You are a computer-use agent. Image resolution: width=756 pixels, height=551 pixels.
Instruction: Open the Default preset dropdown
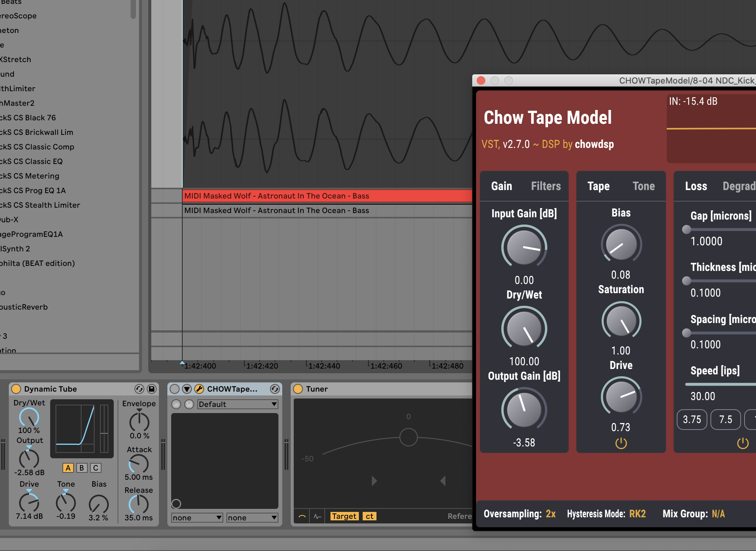coord(237,404)
